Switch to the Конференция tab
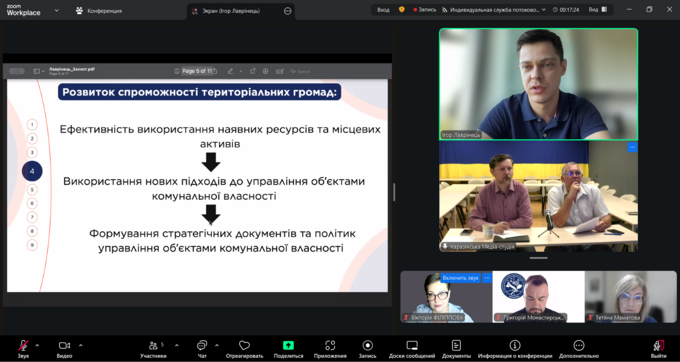 coord(99,11)
